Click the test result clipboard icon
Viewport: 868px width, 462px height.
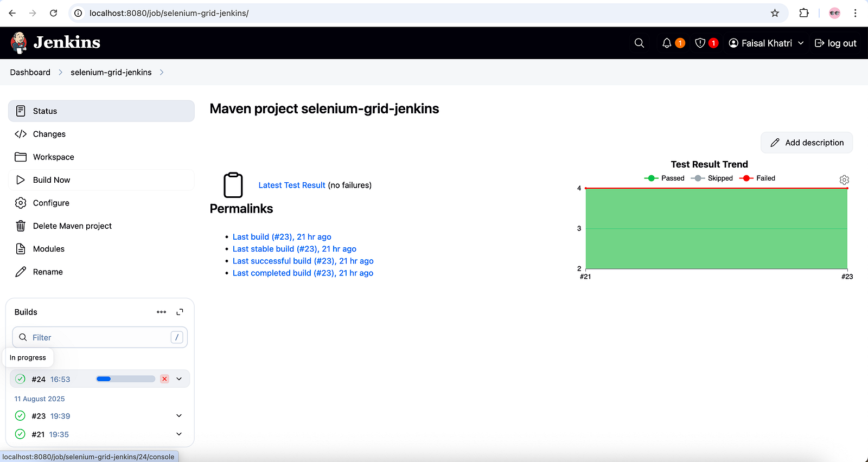(x=233, y=185)
